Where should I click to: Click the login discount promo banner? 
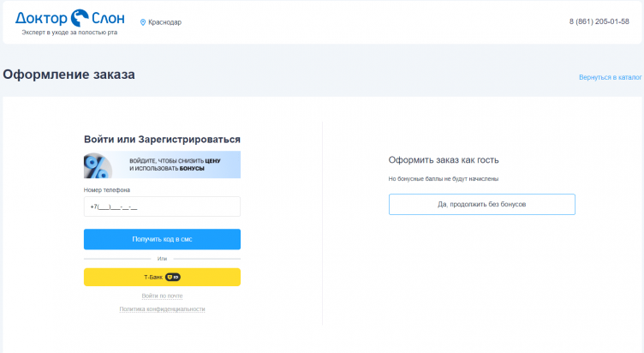(162, 165)
